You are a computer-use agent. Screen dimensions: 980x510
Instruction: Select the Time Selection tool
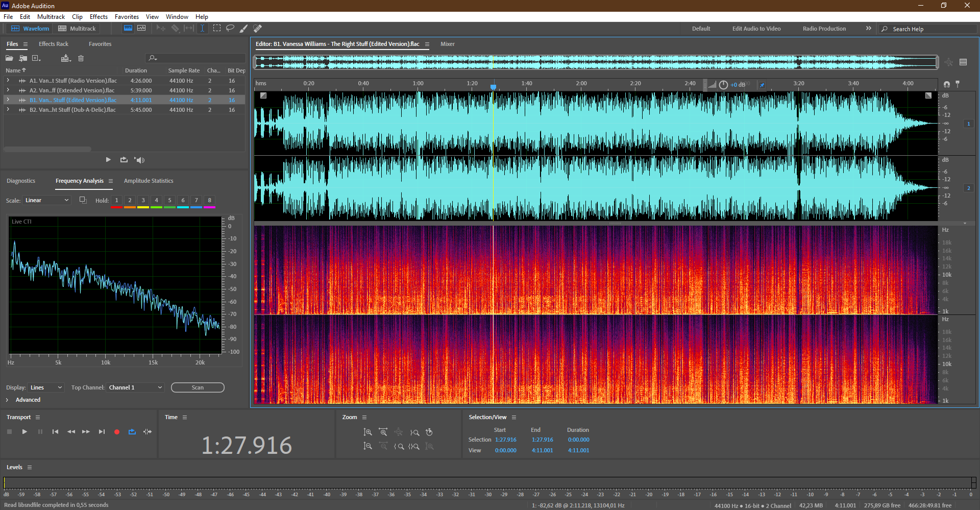203,29
